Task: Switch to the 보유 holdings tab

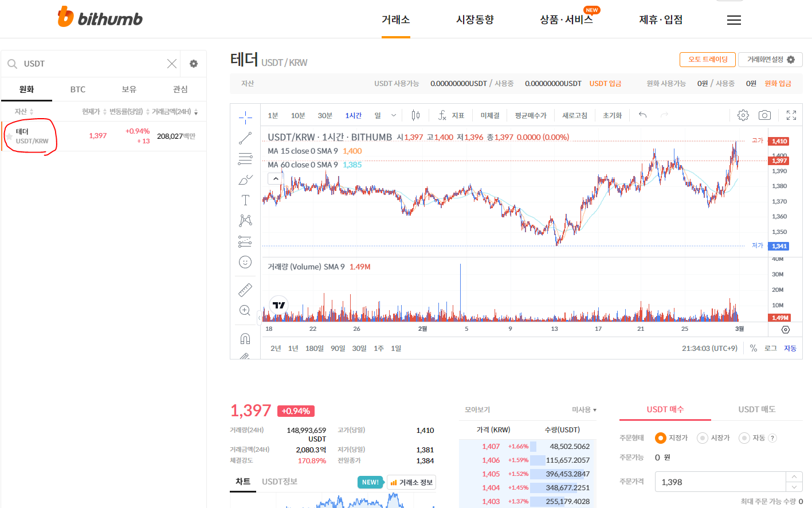Action: [129, 89]
